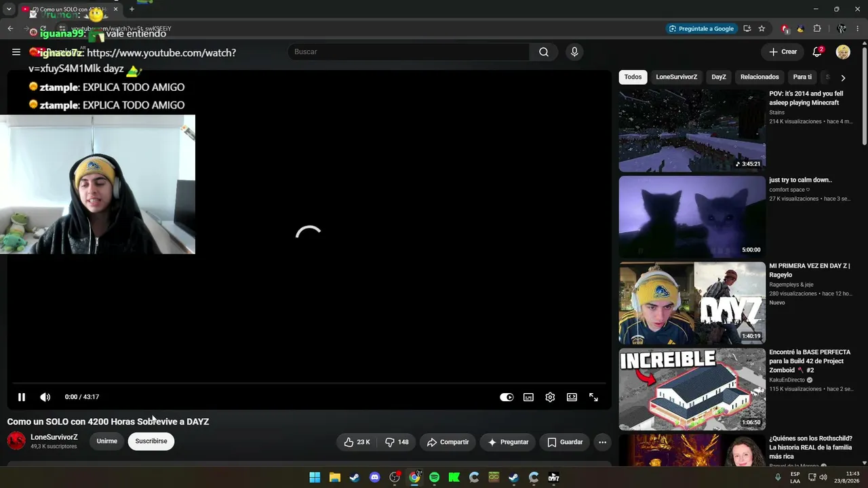Dislike the video showing 148

pos(397,442)
